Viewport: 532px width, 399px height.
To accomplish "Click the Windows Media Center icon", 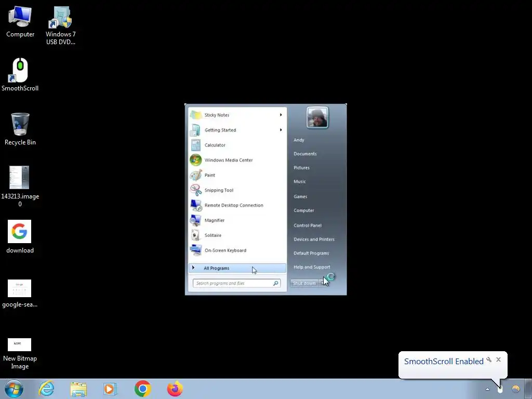I will (196, 160).
